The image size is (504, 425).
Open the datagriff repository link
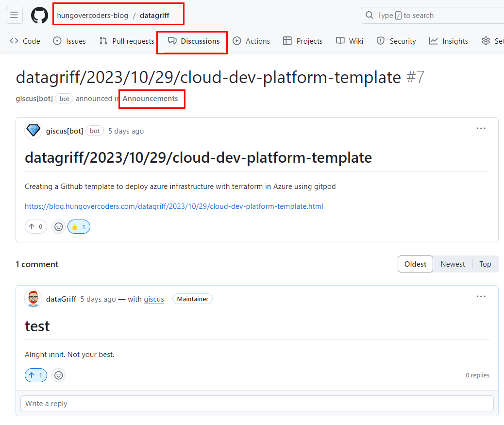[x=154, y=16]
